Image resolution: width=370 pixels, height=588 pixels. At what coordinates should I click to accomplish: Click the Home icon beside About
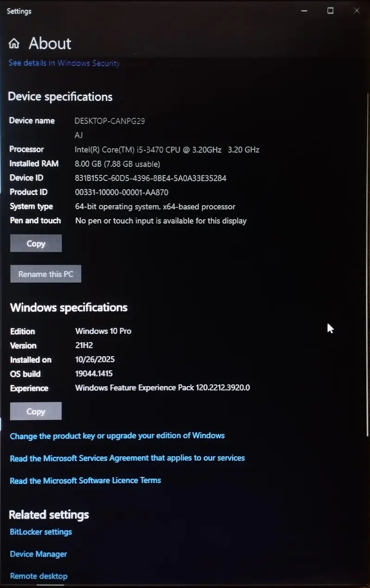(14, 44)
